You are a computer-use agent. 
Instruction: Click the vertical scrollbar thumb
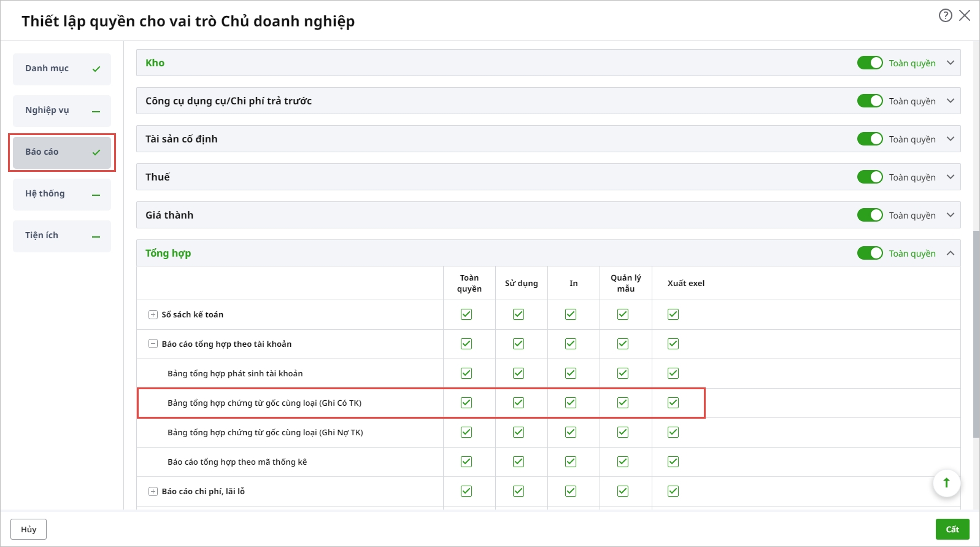(976, 335)
